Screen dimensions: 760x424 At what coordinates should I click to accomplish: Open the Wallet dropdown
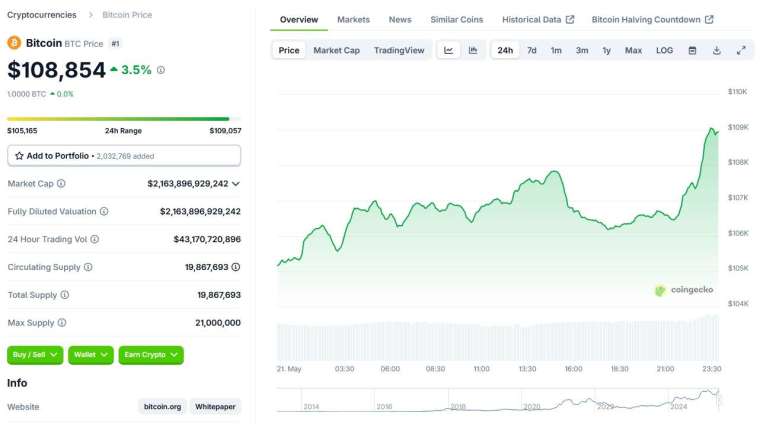(x=91, y=355)
